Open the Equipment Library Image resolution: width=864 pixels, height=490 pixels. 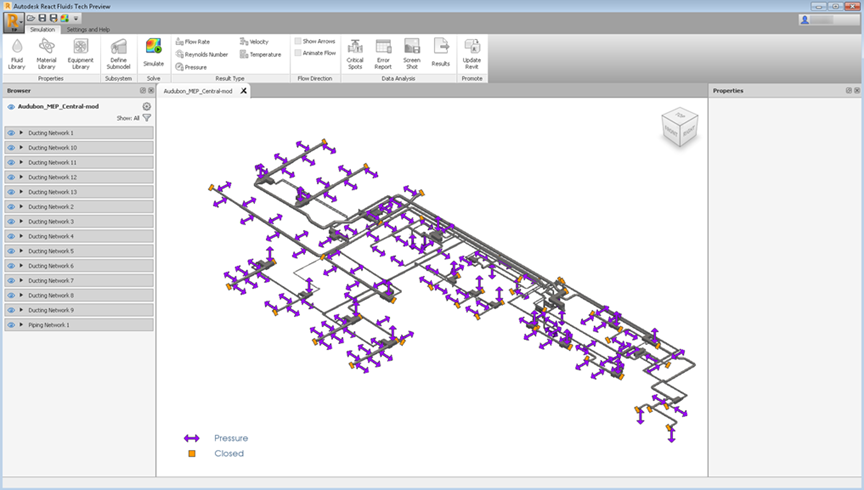coord(80,54)
